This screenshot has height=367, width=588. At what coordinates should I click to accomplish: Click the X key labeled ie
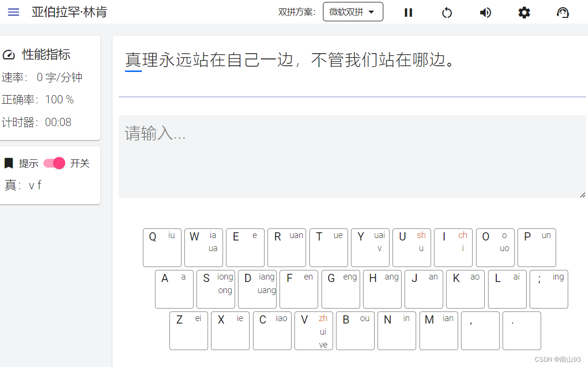(230, 331)
